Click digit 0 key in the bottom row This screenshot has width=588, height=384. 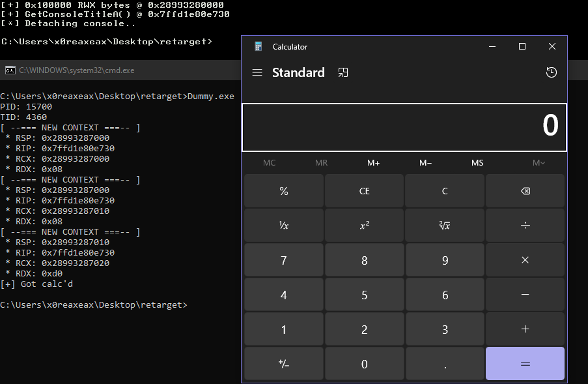[365, 364]
